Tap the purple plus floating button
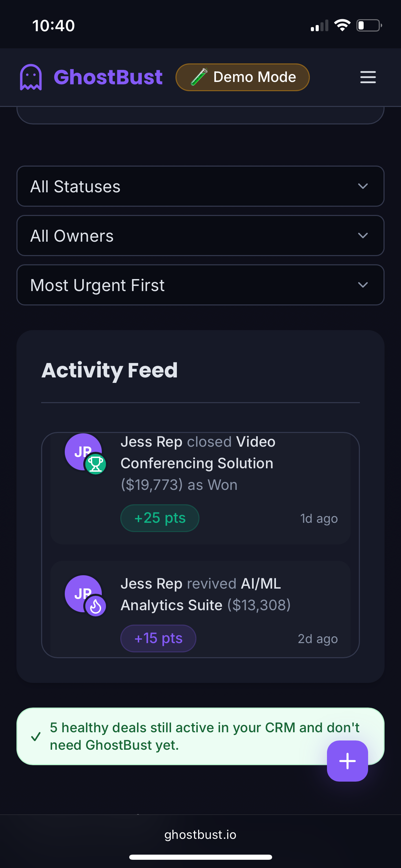Viewport: 401px width, 868px height. point(347,761)
